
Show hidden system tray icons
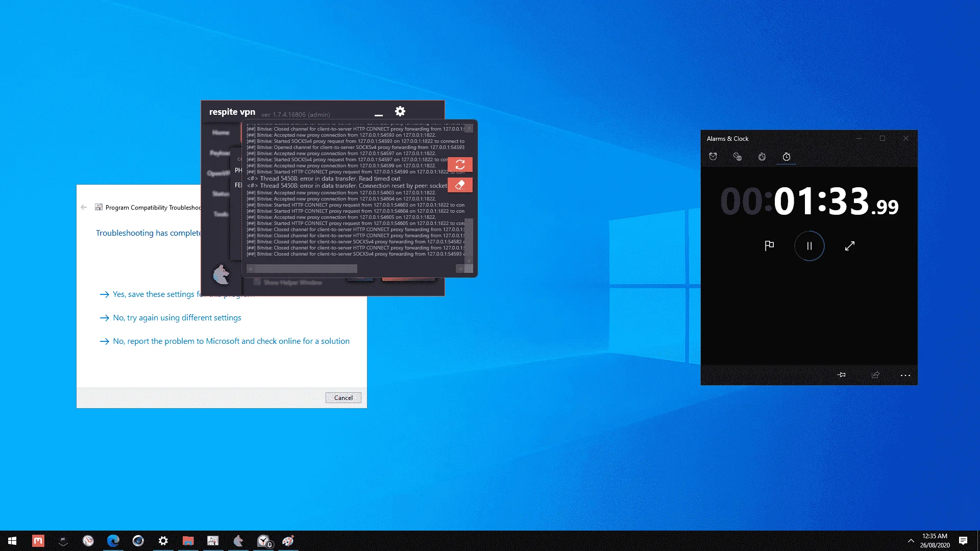(911, 541)
